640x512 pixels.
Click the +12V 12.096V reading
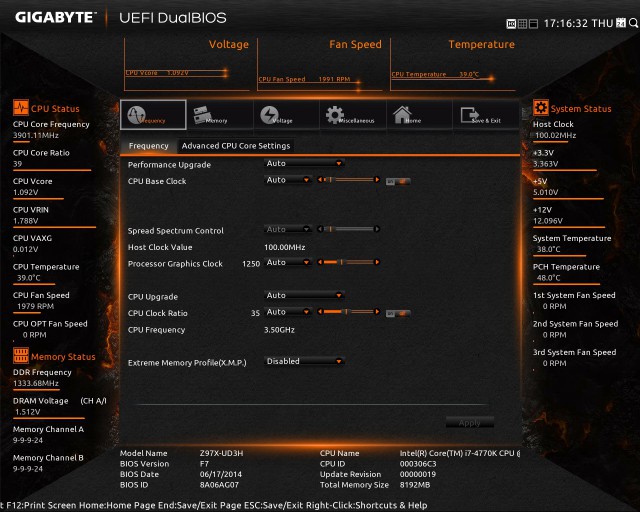(x=548, y=221)
